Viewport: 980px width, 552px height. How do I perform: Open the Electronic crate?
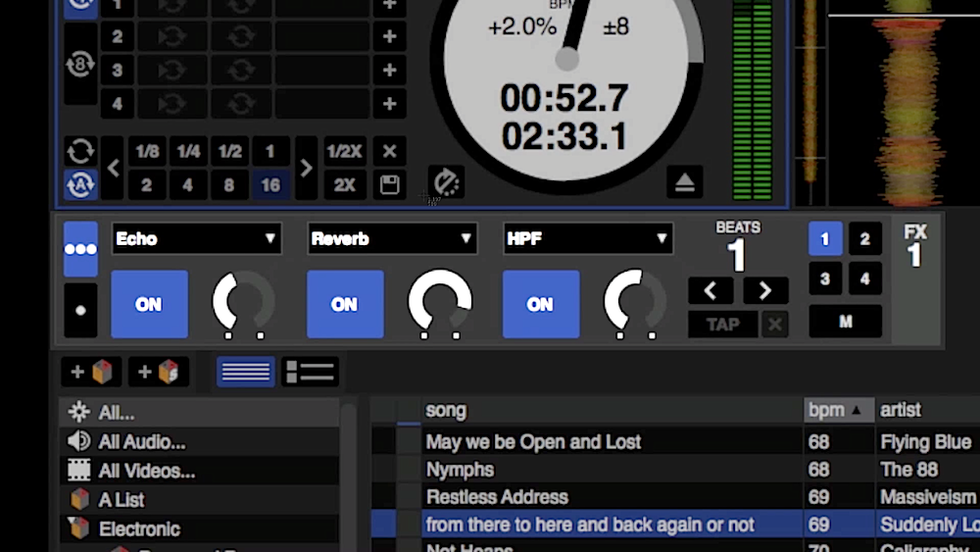coord(199,528)
